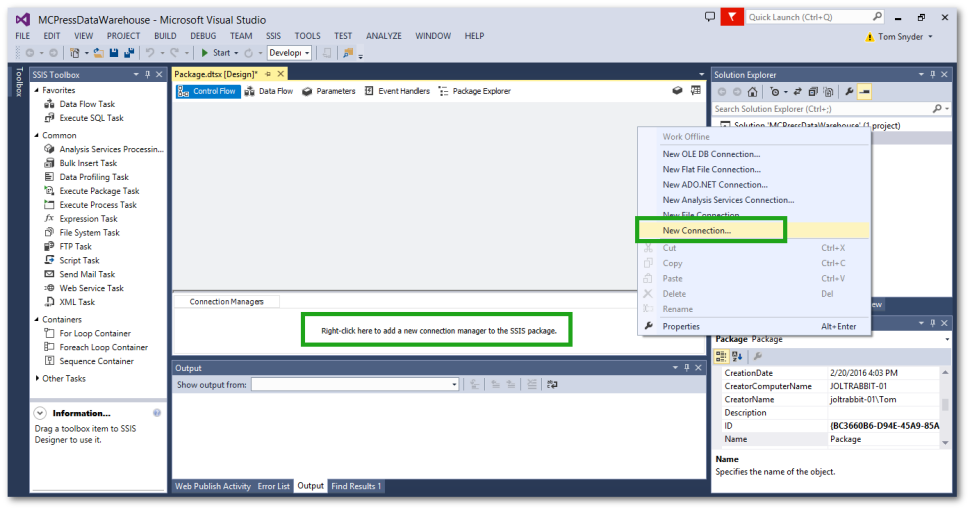Viewport: 970px width, 510px height.
Task: Open the SSIS Toolbox window options dropdown
Action: [136, 74]
